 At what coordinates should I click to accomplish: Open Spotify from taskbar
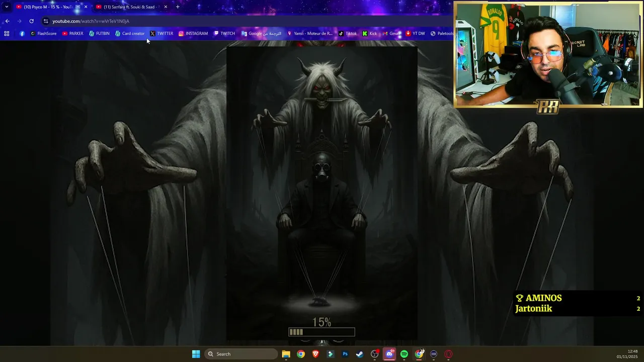point(404,354)
